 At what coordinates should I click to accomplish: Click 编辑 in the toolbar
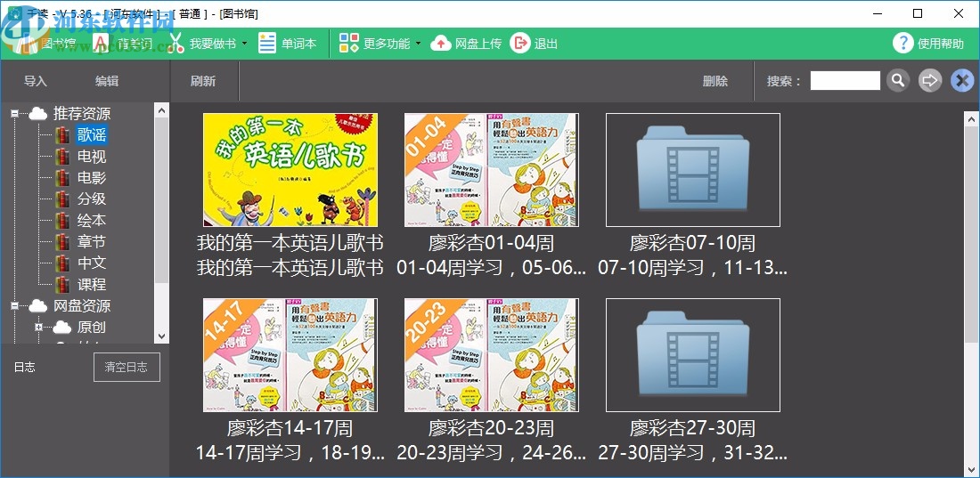point(107,81)
